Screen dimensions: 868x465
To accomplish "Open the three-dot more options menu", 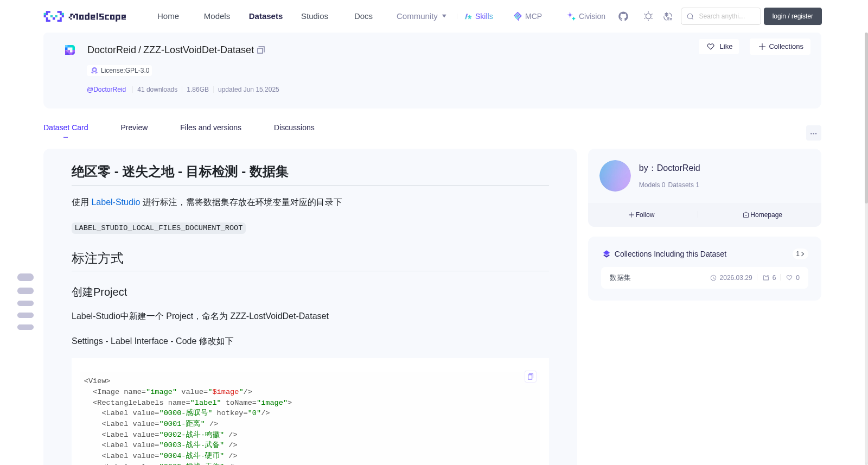I will (813, 133).
